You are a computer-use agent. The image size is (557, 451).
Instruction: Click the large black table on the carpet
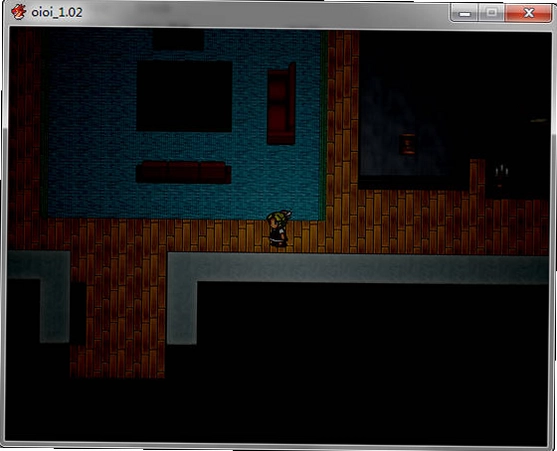[184, 96]
